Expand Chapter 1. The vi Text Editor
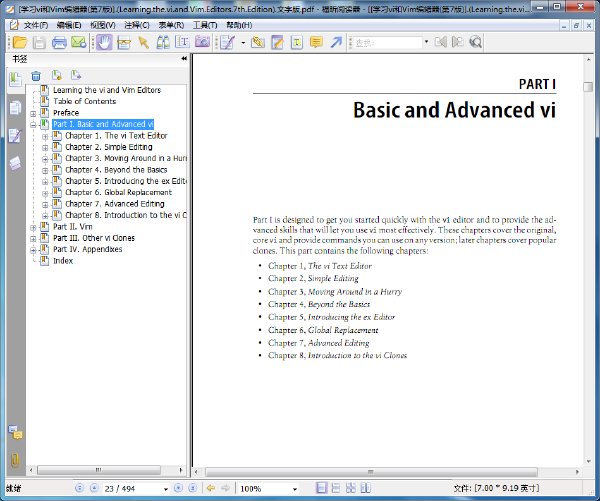Viewport: 600px width, 501px height. (45, 136)
